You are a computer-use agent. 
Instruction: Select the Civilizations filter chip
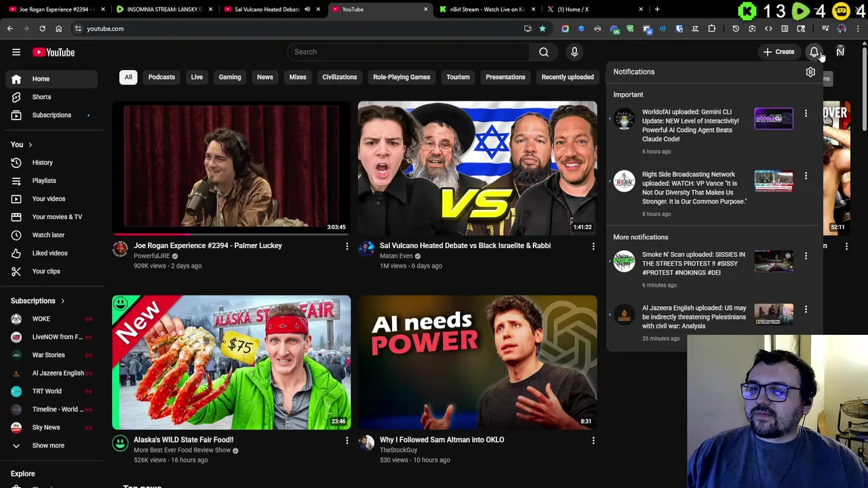[340, 77]
